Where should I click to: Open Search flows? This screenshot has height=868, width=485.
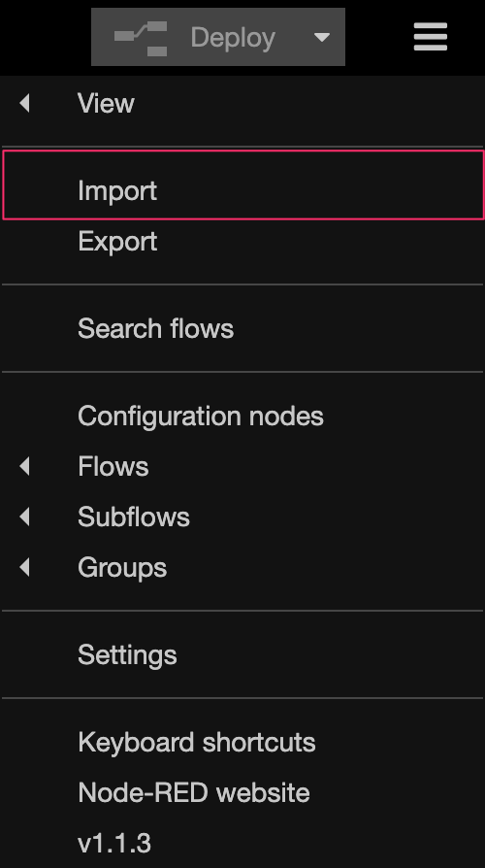[242, 329]
